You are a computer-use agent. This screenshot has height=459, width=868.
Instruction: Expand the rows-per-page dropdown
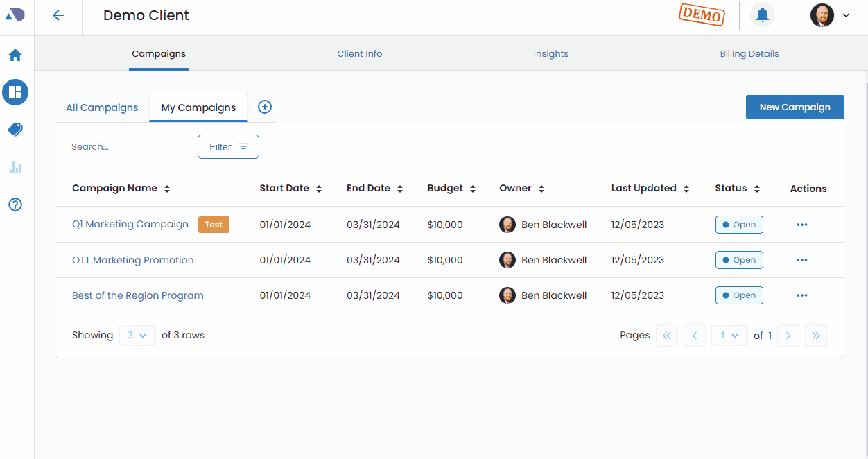coord(137,336)
